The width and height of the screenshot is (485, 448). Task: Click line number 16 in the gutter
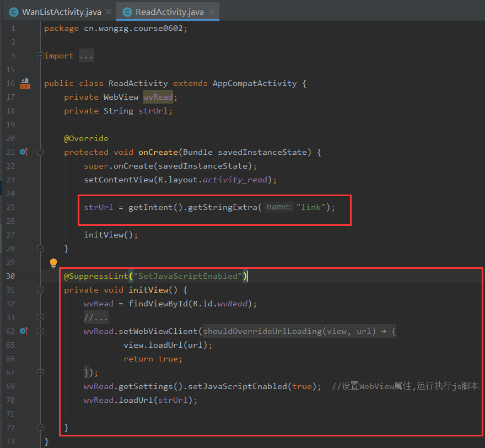click(10, 83)
